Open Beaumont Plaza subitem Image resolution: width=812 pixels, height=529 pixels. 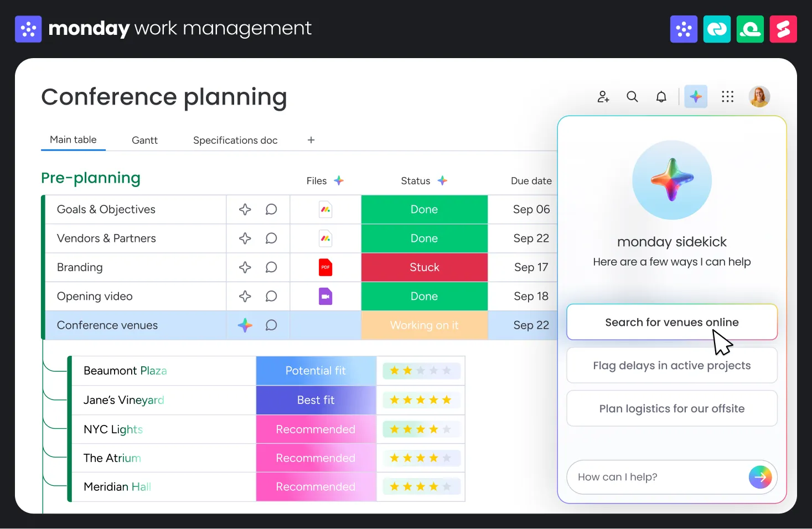point(125,371)
